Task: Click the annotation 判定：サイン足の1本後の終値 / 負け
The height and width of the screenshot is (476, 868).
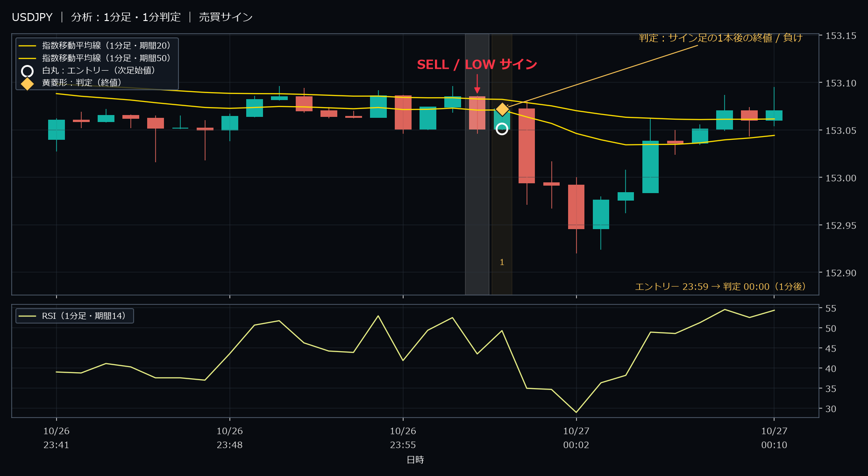Action: coord(720,38)
